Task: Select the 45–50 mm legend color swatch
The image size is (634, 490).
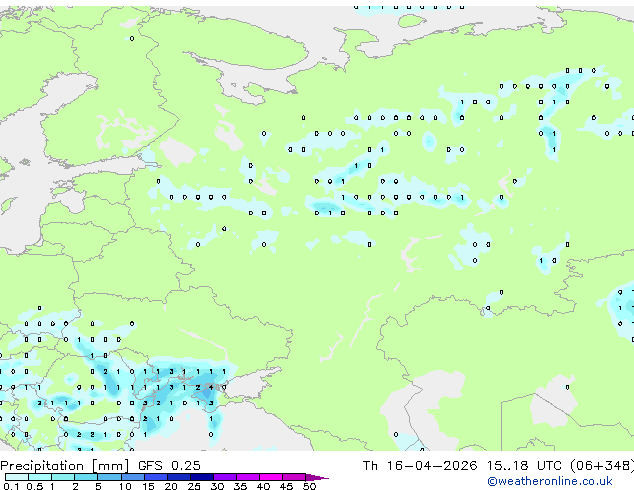Action: (294, 477)
